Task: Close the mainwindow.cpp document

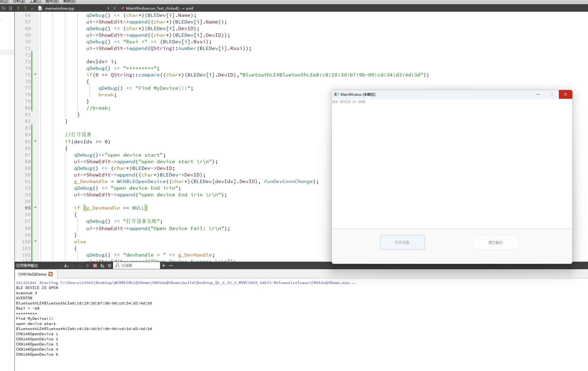Action: [x=114, y=8]
